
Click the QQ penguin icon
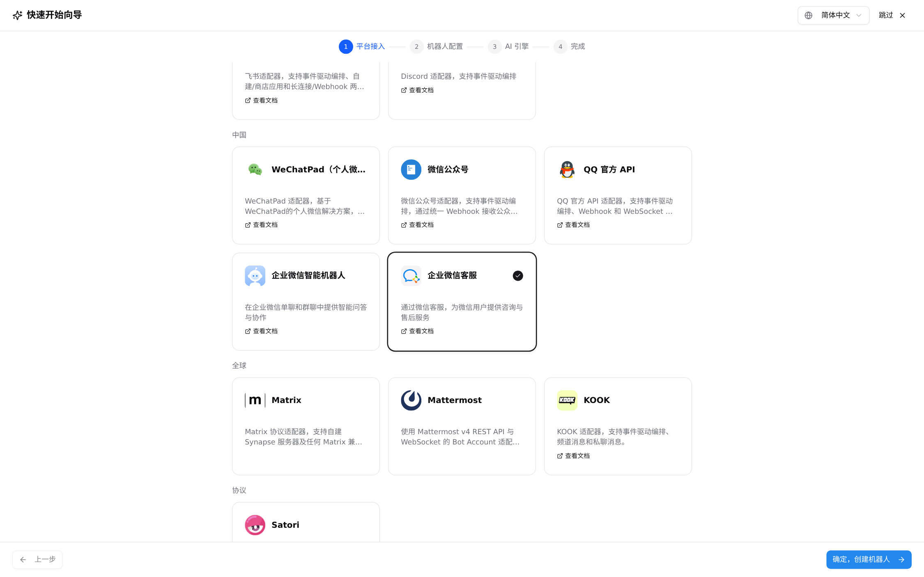567,169
